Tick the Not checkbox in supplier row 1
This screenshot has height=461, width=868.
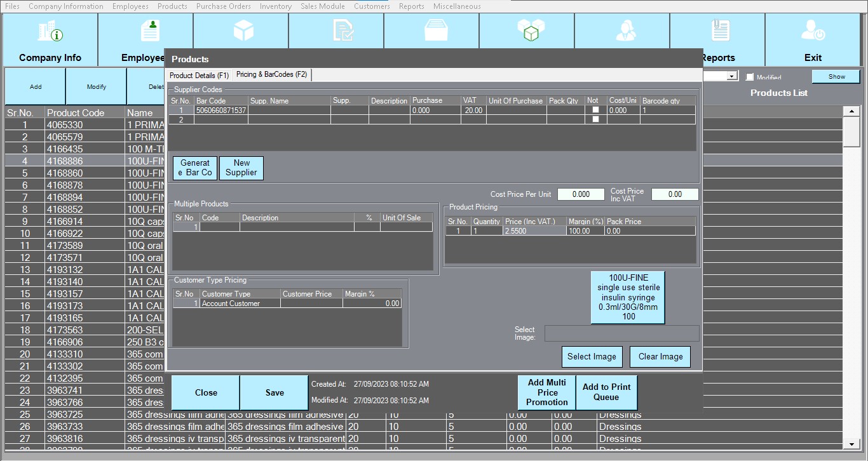[595, 110]
